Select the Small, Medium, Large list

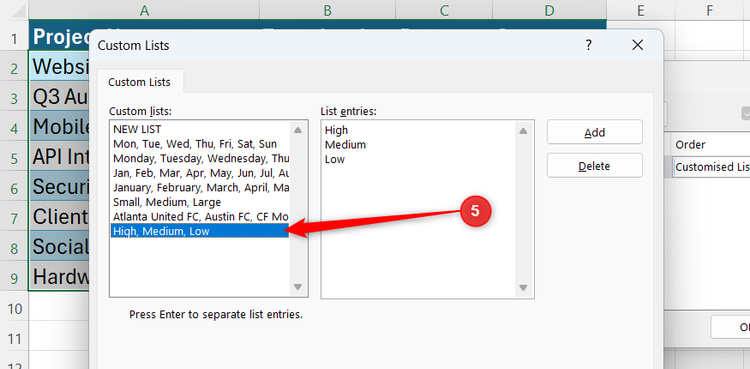(199, 202)
